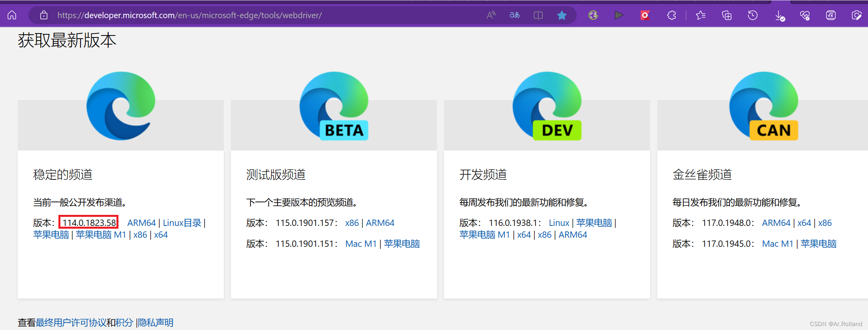Open Browser essentials heart-pulse icon
Image resolution: width=868 pixels, height=330 pixels.
pyautogui.click(x=805, y=15)
